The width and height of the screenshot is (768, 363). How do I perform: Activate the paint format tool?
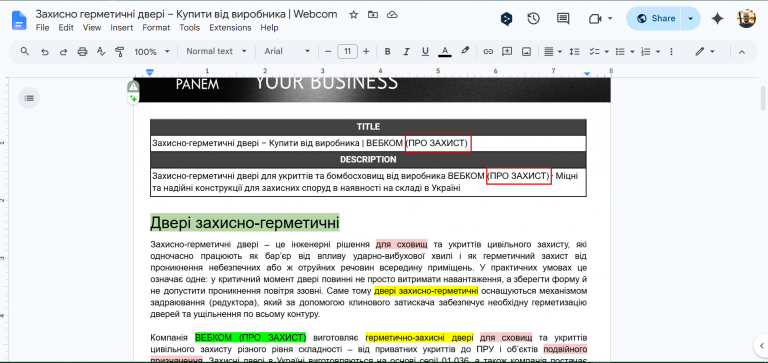pos(119,51)
